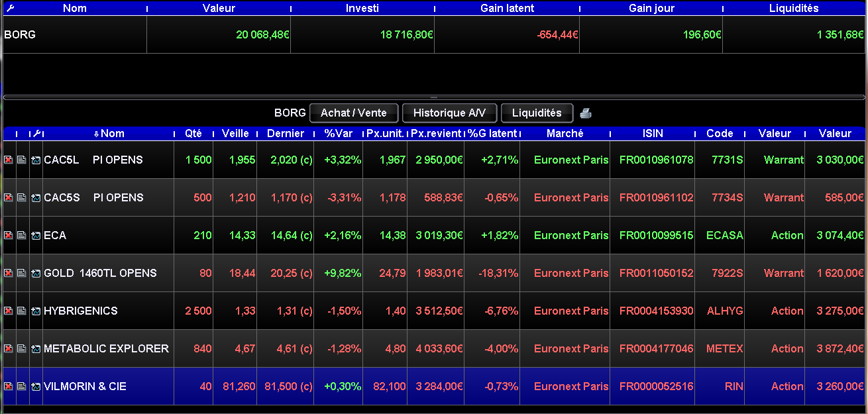Click ISIN FR0010099515 of ECA
Viewport: 868px width, 414px height.
tap(656, 235)
